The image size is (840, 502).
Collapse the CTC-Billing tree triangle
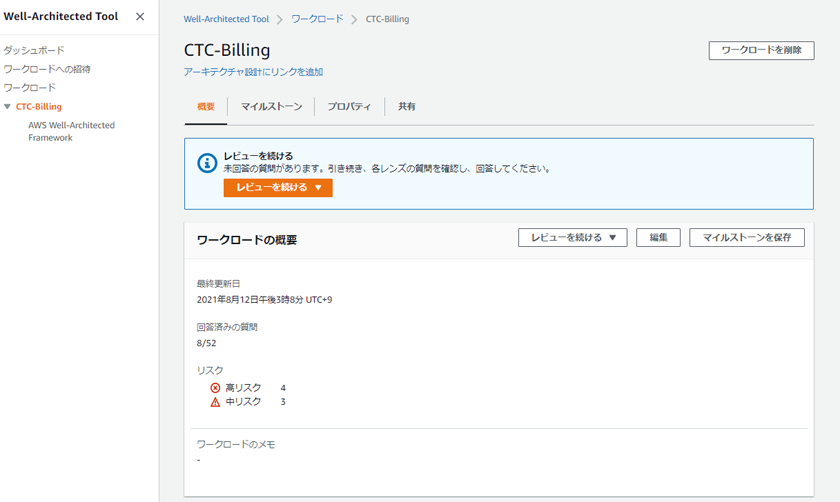[8, 107]
